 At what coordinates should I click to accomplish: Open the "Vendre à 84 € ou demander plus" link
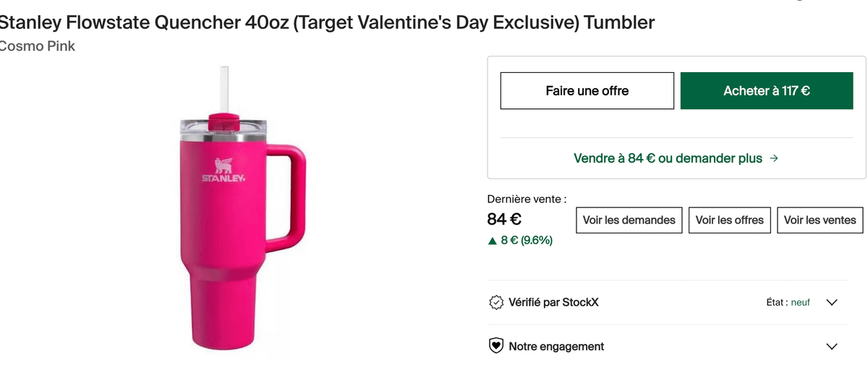click(668, 158)
